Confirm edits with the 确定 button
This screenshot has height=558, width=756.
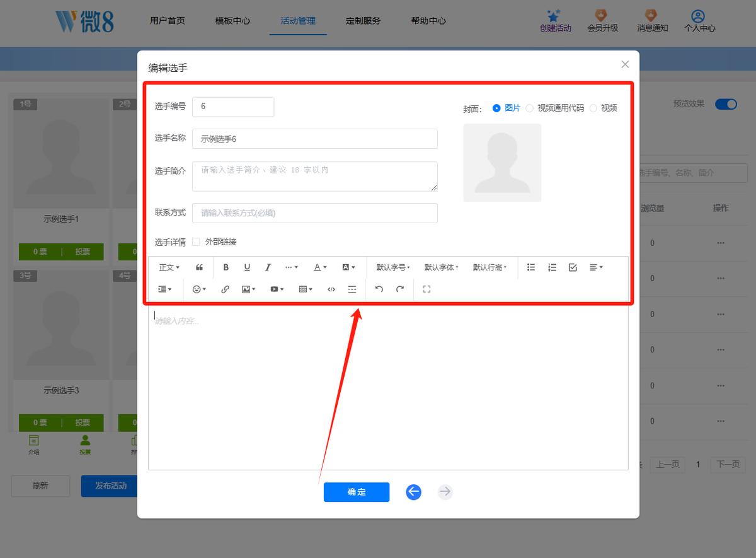357,492
